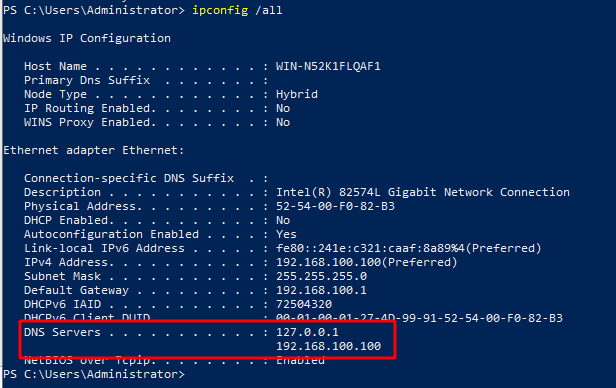Click the DHCP Enabled value No
The width and height of the screenshot is (616, 388).
(283, 220)
